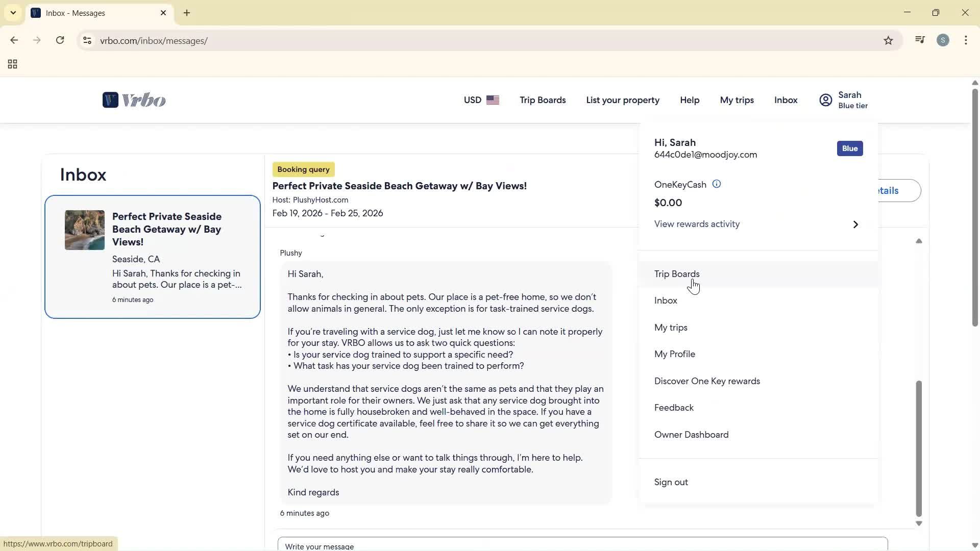980x551 pixels.
Task: Expand View rewards activity chevron
Action: tap(855, 224)
